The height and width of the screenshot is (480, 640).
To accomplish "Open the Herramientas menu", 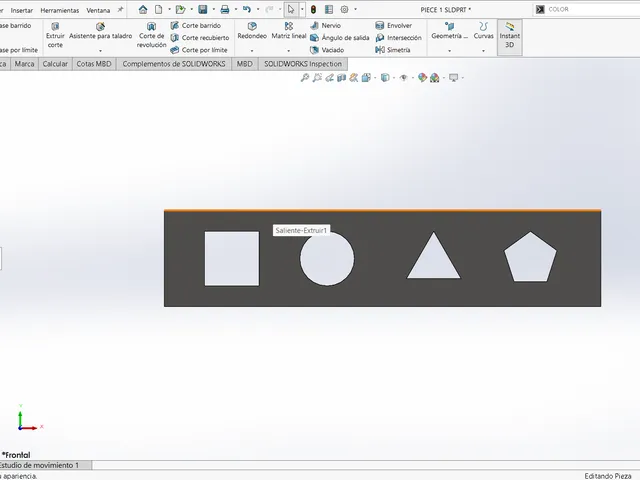I will [x=60, y=10].
